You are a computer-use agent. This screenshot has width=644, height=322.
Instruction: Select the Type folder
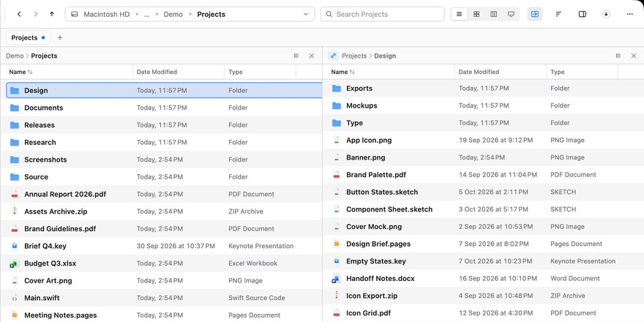[483, 123]
